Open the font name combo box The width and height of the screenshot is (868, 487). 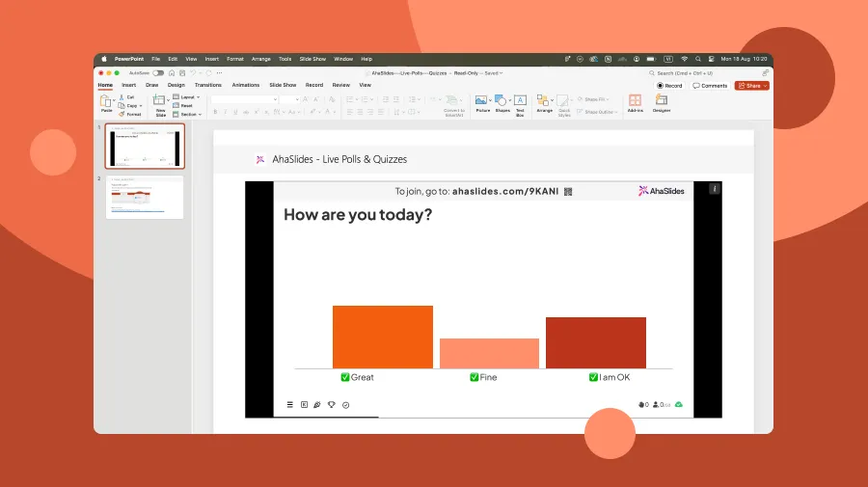point(243,99)
